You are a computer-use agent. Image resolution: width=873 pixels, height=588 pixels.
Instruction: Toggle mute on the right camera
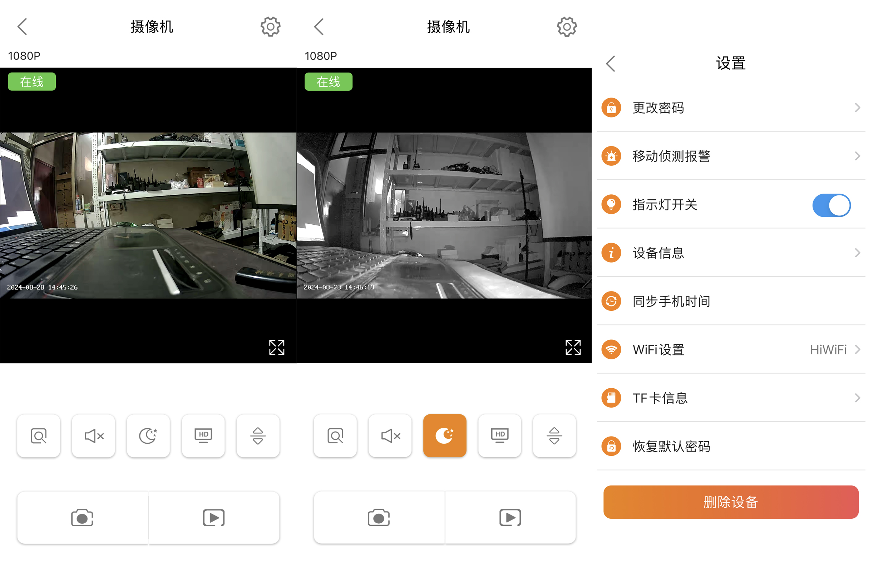pos(390,436)
